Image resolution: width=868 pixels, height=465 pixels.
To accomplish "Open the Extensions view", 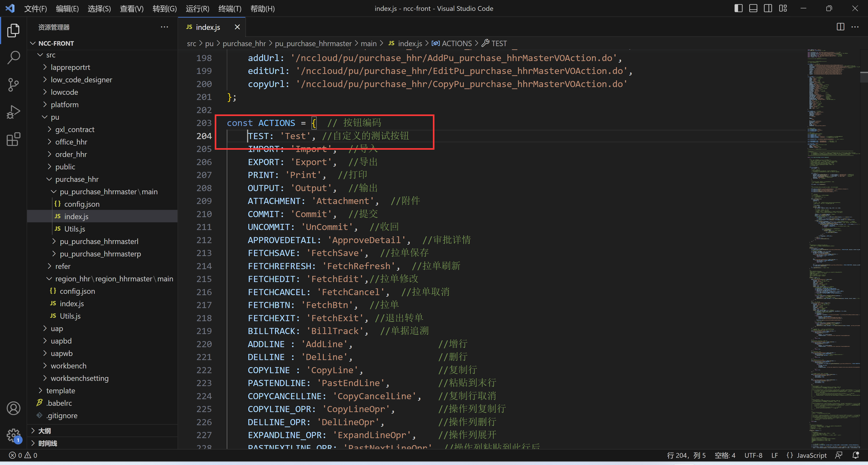I will (13, 139).
